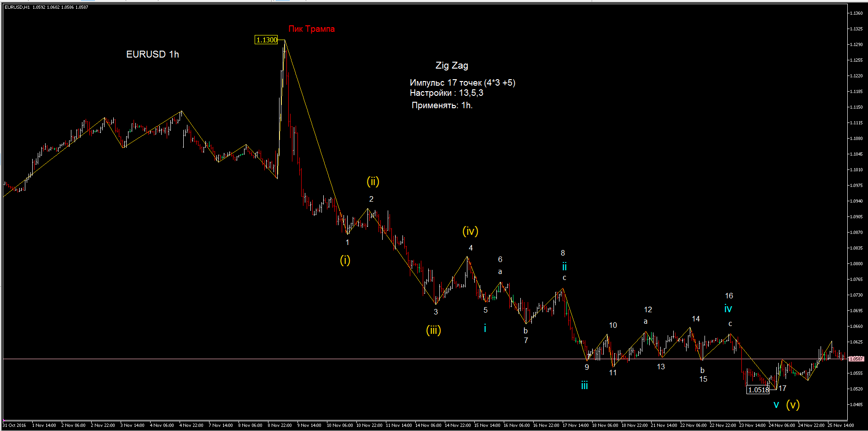Click '4 Nov 22:00' on the time axis
Viewport: 868px width, 431px height.
click(x=191, y=425)
